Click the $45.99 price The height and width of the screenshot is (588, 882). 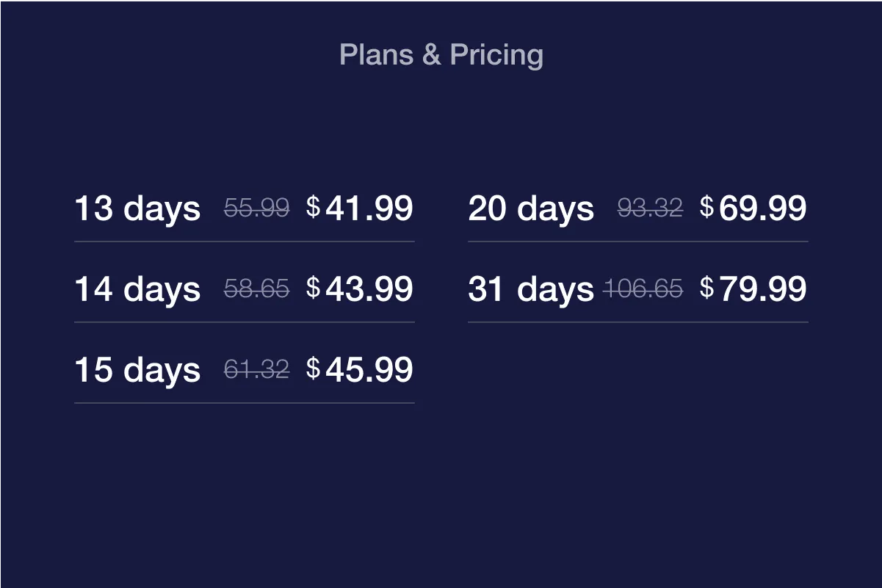(x=360, y=370)
